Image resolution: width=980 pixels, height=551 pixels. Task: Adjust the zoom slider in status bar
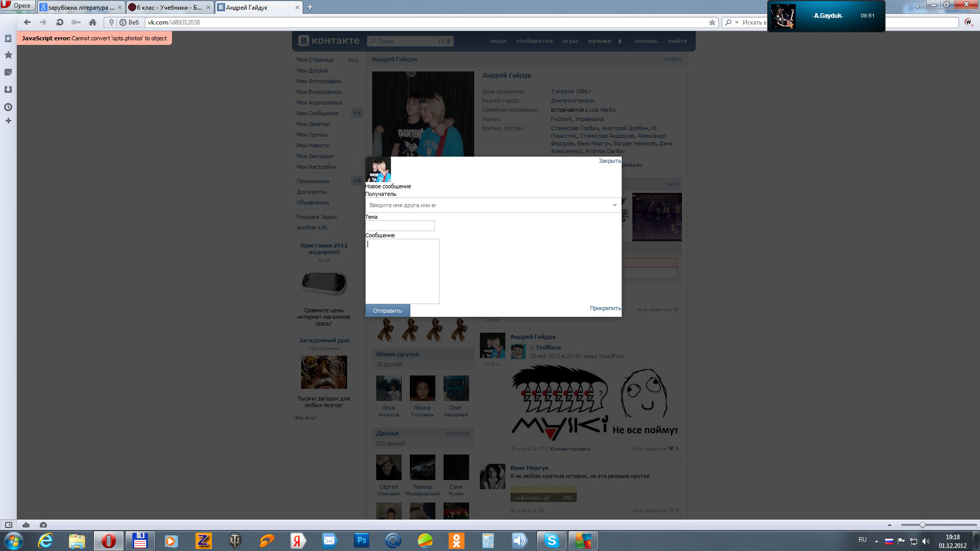(x=922, y=525)
